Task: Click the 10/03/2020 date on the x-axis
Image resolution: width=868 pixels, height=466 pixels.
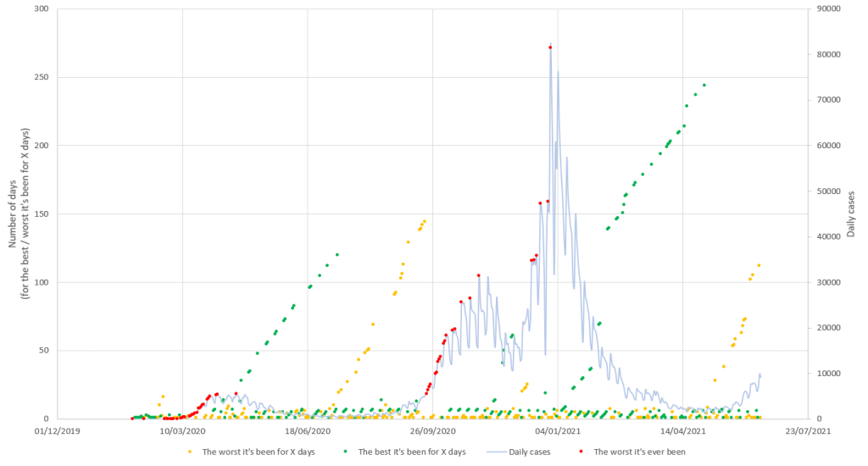Action: point(183,431)
